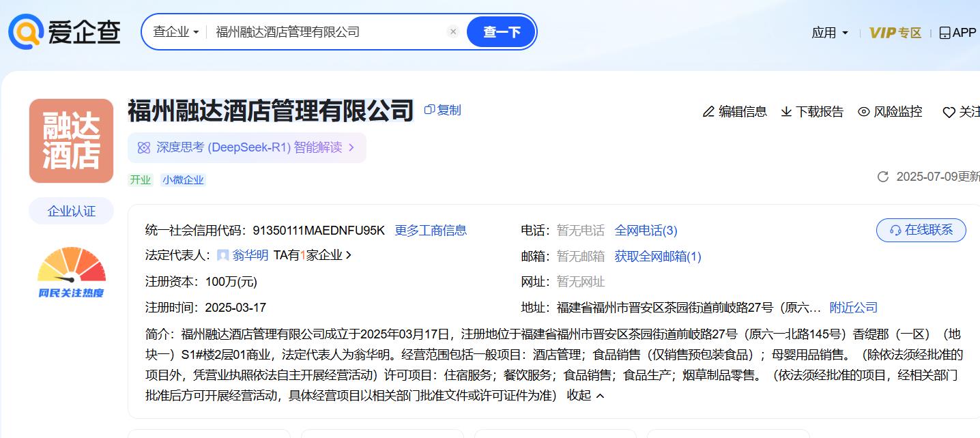Open DeepSeek-R1 智能解读 banner

point(246,147)
